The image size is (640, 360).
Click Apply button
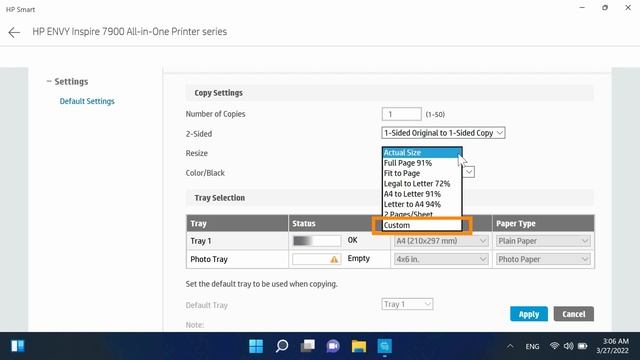pos(529,314)
